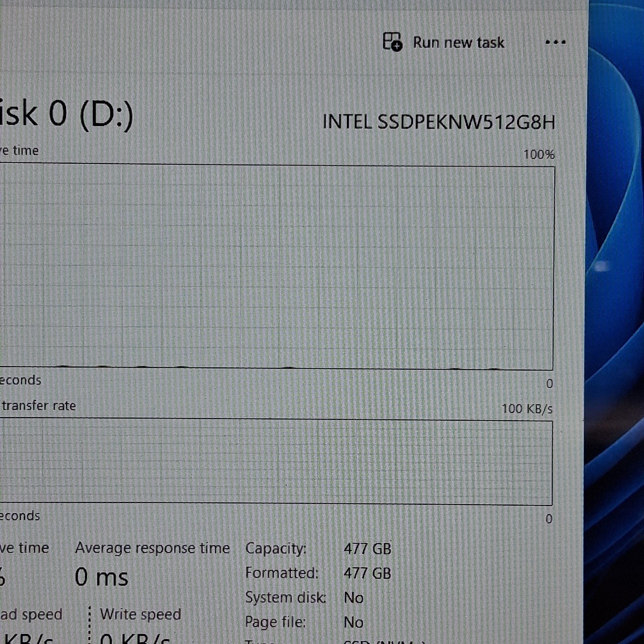Screen dimensions: 644x644
Task: Click the Capacity label
Action: [x=276, y=549]
